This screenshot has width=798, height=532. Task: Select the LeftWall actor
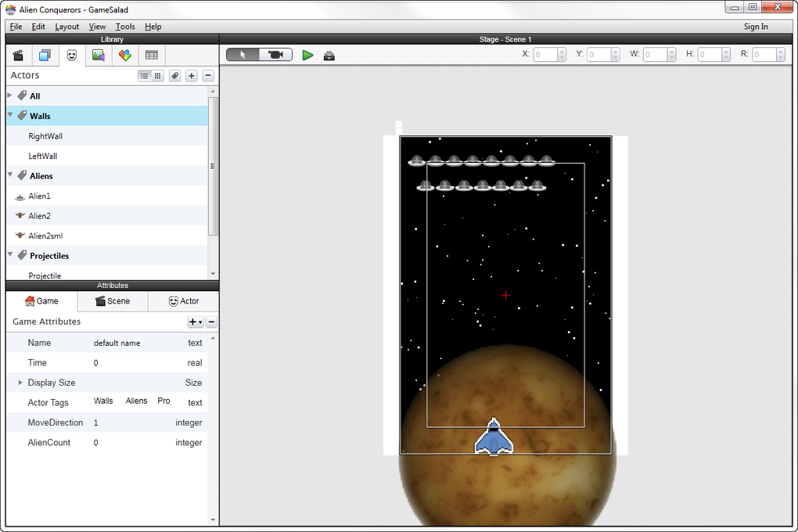[x=107, y=156]
